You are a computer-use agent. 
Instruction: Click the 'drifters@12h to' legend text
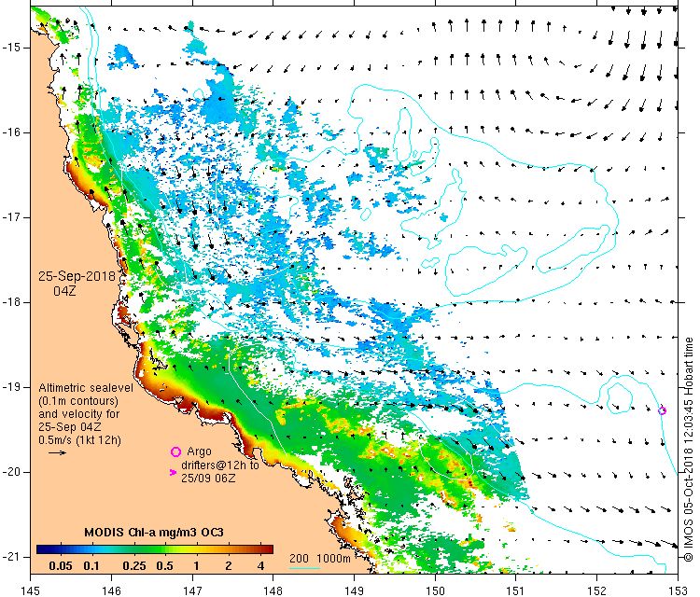click(220, 465)
